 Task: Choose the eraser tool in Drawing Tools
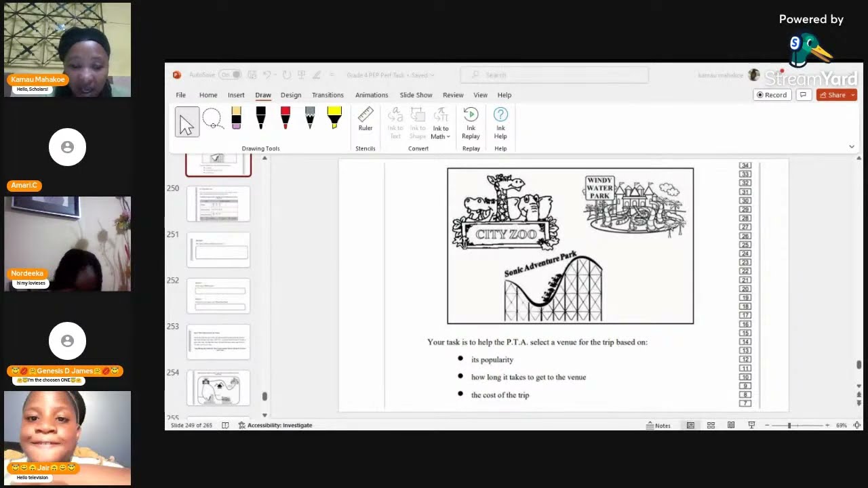pyautogui.click(x=236, y=118)
